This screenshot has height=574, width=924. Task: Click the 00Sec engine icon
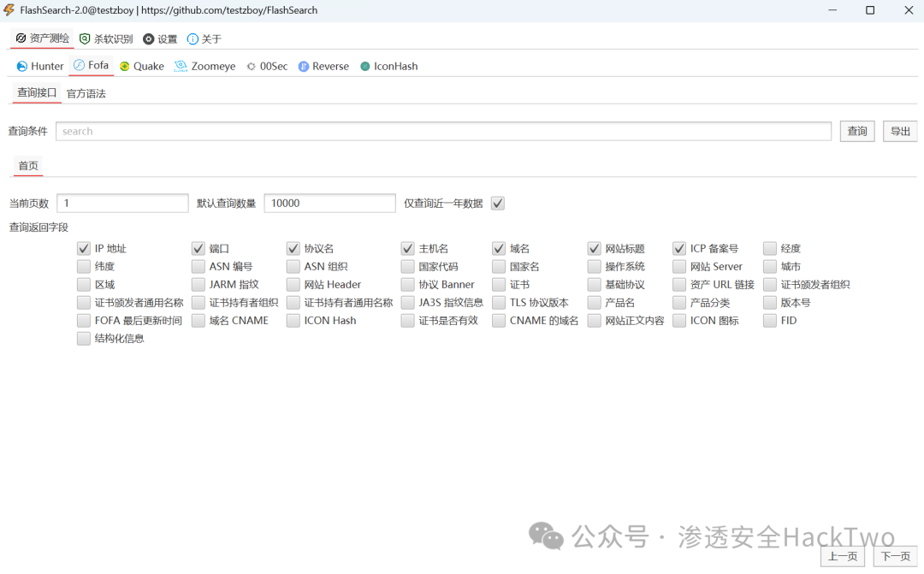click(x=251, y=66)
